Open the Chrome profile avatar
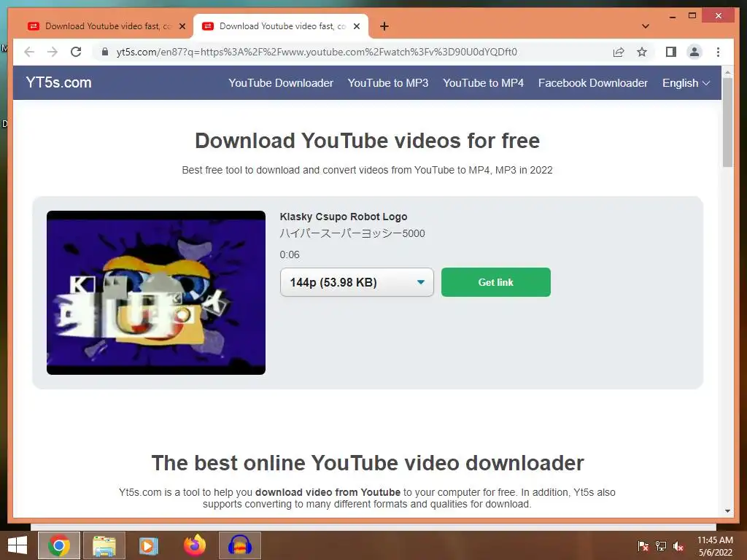The width and height of the screenshot is (747, 560). tap(694, 52)
